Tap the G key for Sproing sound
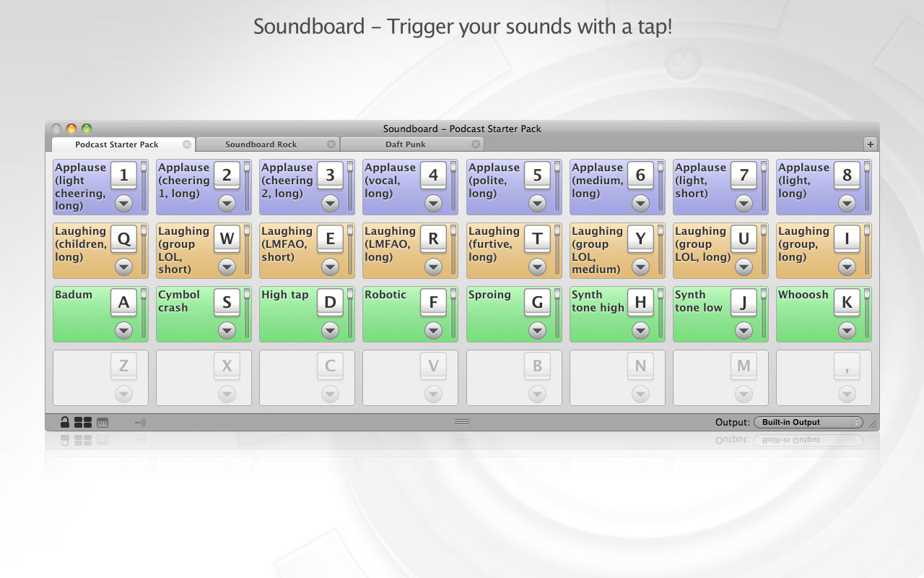This screenshot has height=578, width=924. (x=537, y=303)
